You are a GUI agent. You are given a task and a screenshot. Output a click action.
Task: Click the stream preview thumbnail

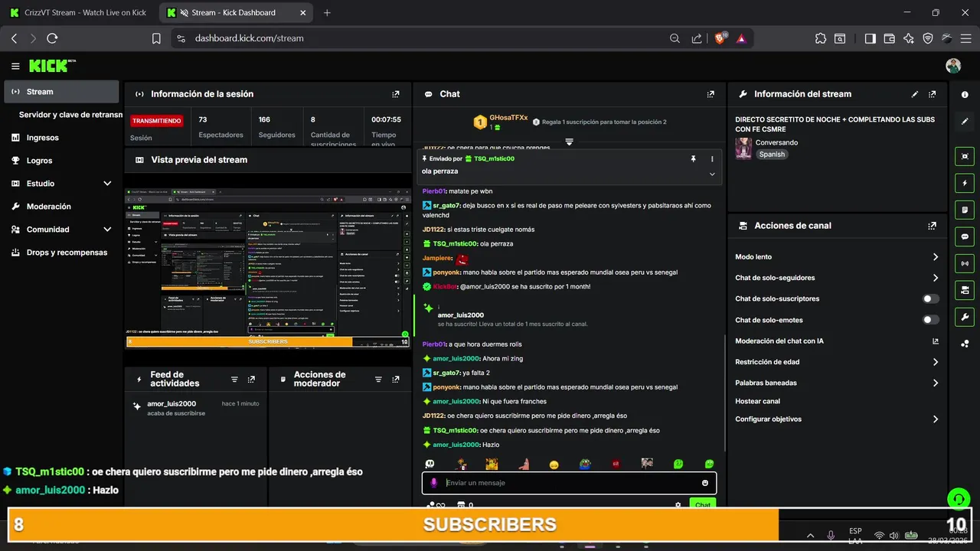[x=269, y=268]
